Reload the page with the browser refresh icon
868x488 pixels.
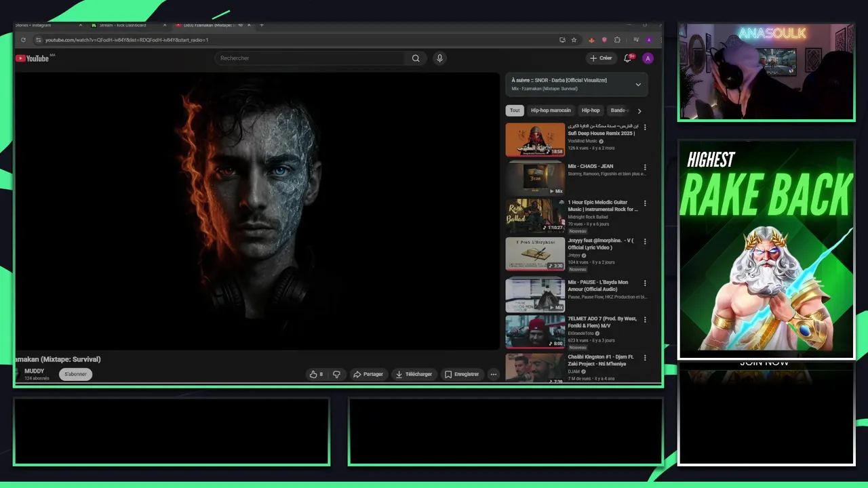pyautogui.click(x=23, y=40)
